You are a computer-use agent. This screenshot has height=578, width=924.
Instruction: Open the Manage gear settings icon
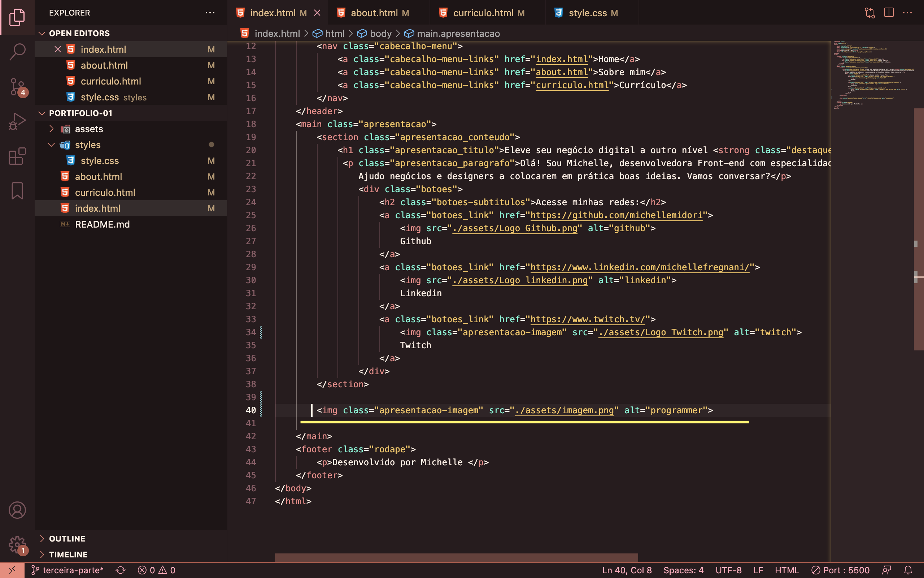click(x=17, y=545)
